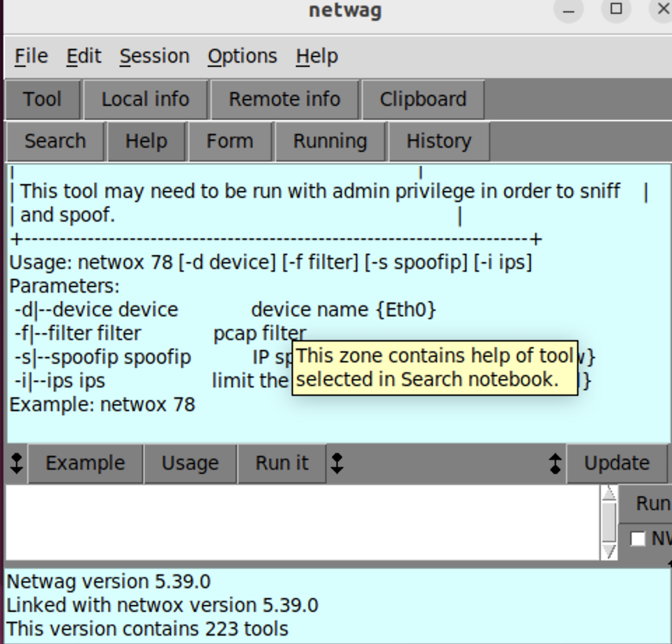Click 'Linked with netwox version 5.39.0' text

[162, 605]
